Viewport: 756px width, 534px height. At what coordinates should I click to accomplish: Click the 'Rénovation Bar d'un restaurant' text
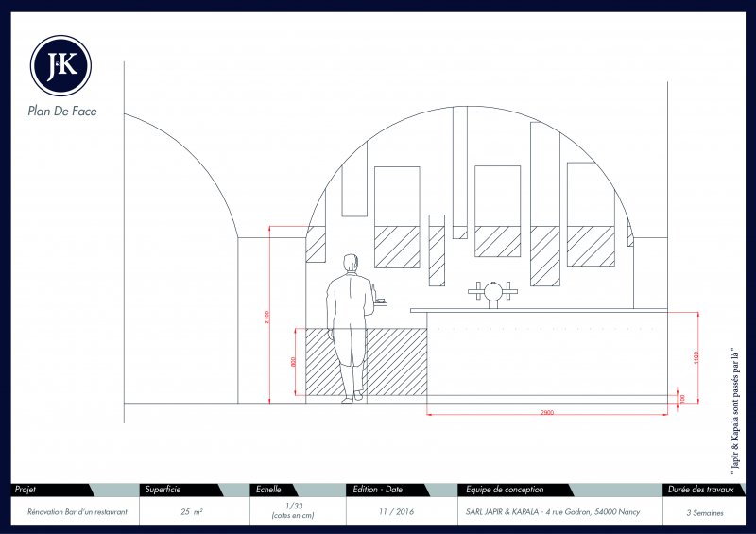click(x=73, y=511)
